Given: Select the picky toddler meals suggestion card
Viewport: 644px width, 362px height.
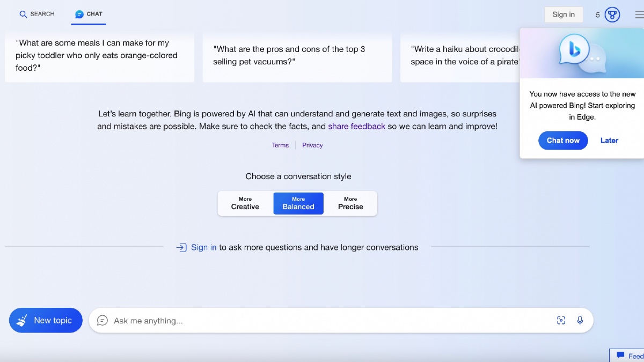Looking at the screenshot, I should click(x=99, y=55).
